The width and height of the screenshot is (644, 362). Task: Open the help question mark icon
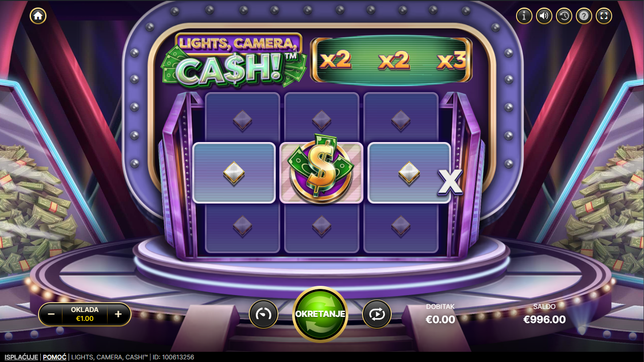pyautogui.click(x=584, y=16)
